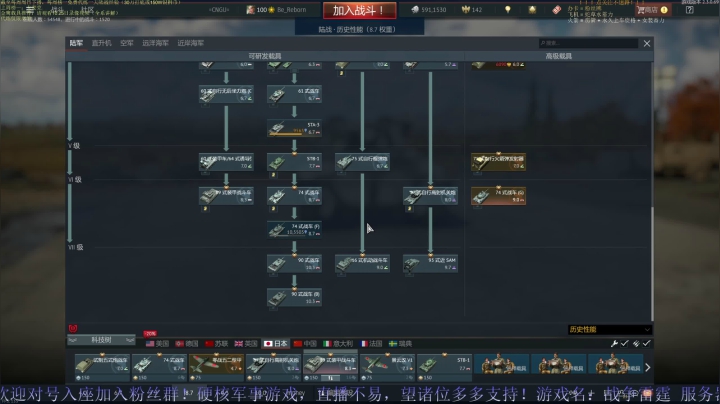
Task: Select the 74 式战车 crew slot
Action: [159, 367]
